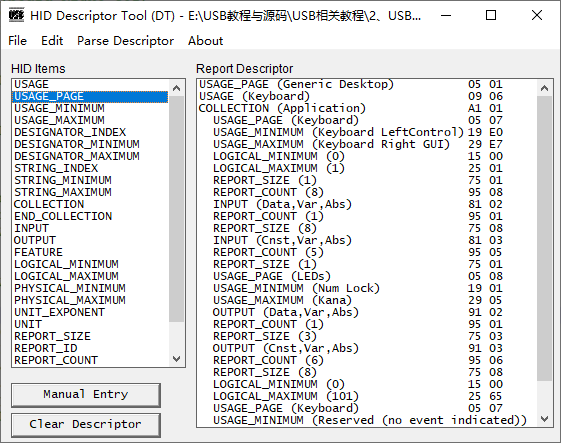Select USAGE_MAXIMUM in HID Items list
The height and width of the screenshot is (443, 561).
(90, 121)
